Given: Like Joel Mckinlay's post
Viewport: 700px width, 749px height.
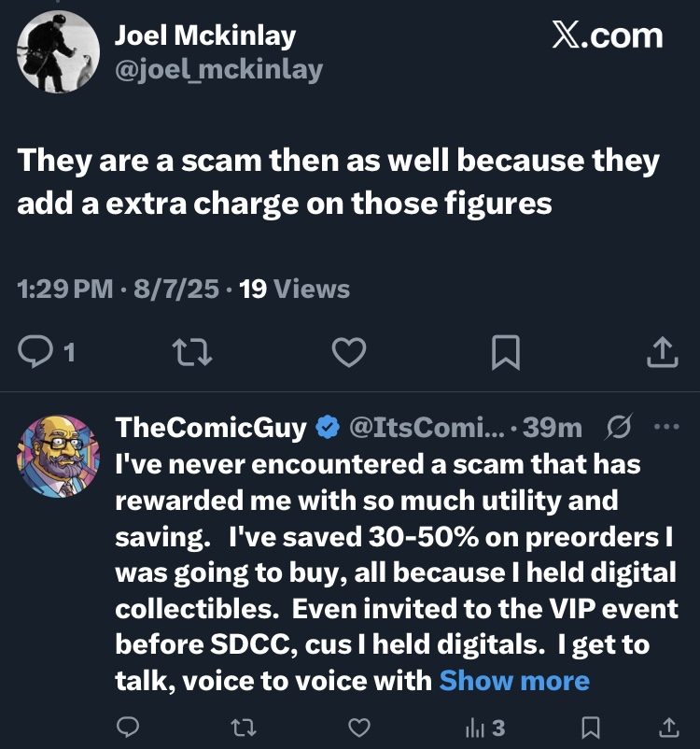Looking at the screenshot, I should (349, 352).
